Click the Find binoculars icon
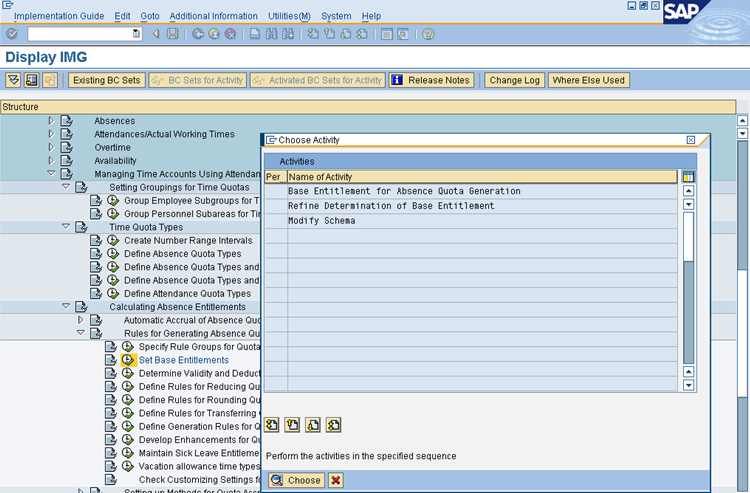This screenshot has height=493, width=750. 271,34
